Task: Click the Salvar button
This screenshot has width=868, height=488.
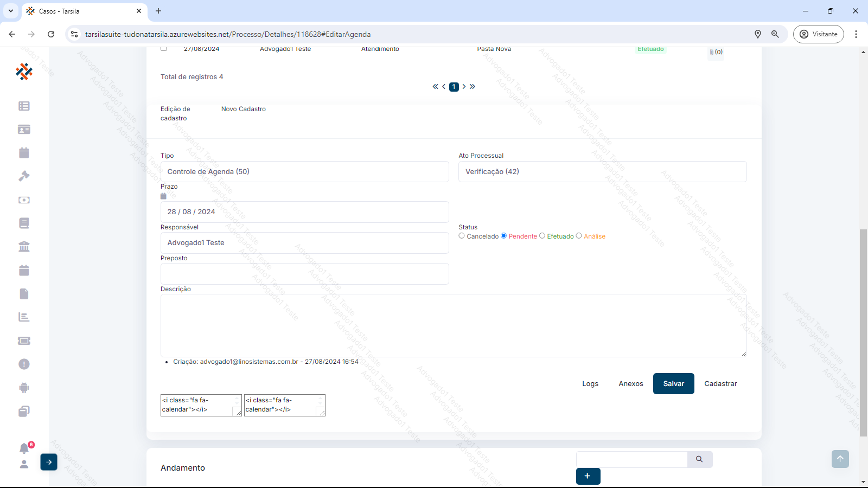Action: coord(673,384)
